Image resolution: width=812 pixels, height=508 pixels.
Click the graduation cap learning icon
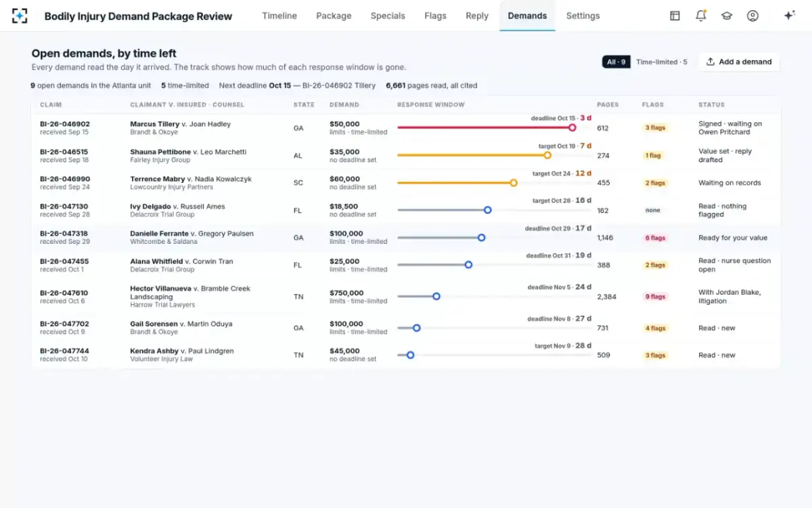(x=727, y=16)
